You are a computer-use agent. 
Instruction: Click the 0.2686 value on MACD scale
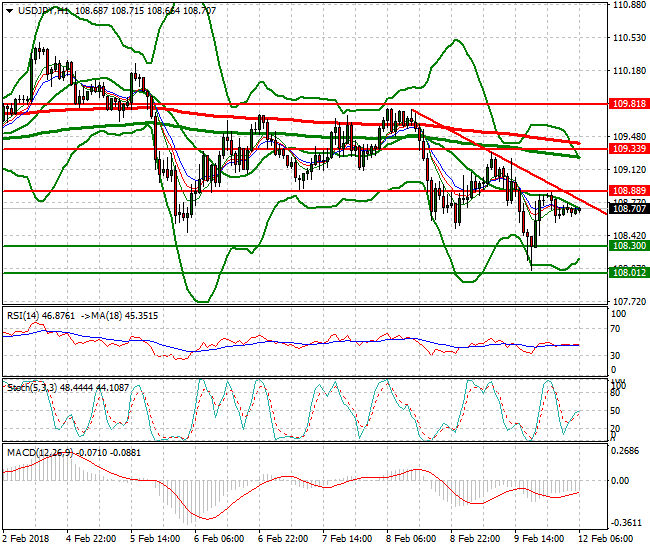[627, 451]
